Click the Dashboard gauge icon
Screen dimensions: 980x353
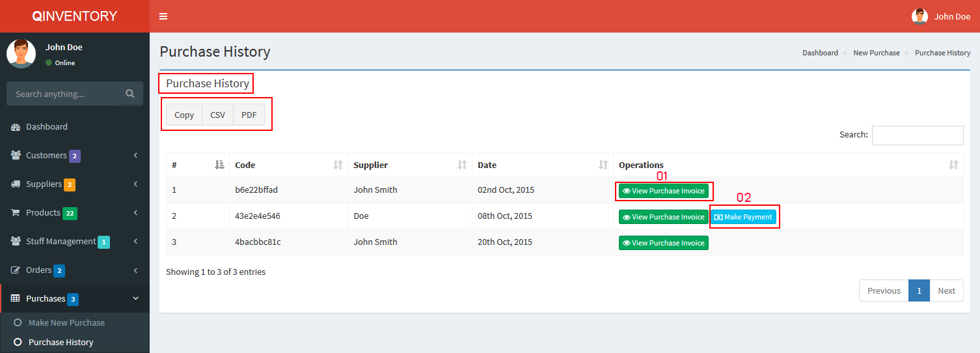click(16, 127)
